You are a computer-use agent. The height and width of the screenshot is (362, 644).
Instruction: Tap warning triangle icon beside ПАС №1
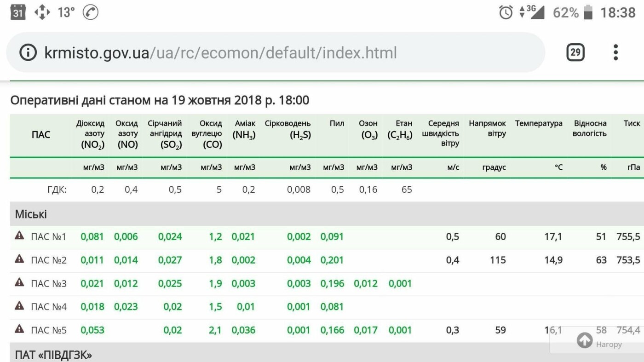click(x=19, y=236)
